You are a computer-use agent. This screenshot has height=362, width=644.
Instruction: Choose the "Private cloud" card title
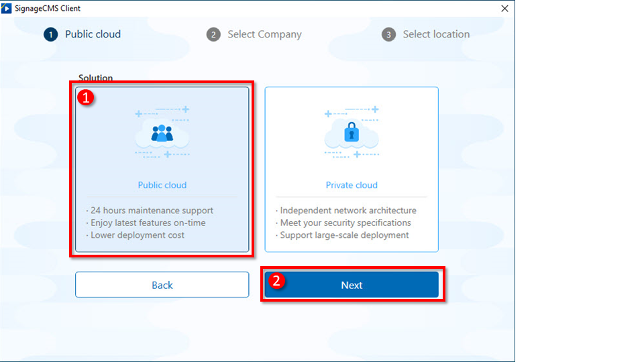(352, 185)
